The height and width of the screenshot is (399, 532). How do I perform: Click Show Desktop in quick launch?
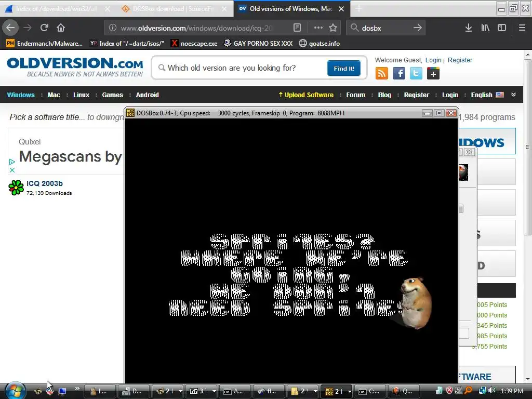[x=62, y=391]
